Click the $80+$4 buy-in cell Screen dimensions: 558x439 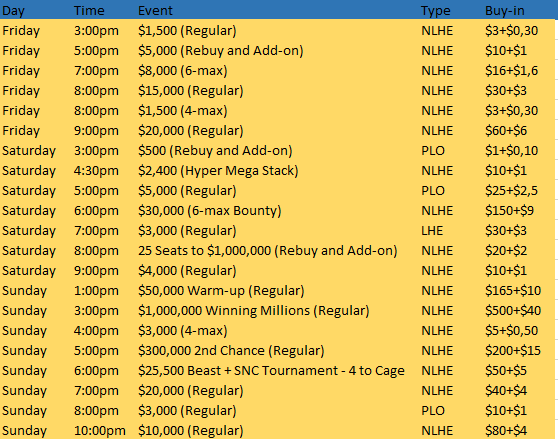506,430
